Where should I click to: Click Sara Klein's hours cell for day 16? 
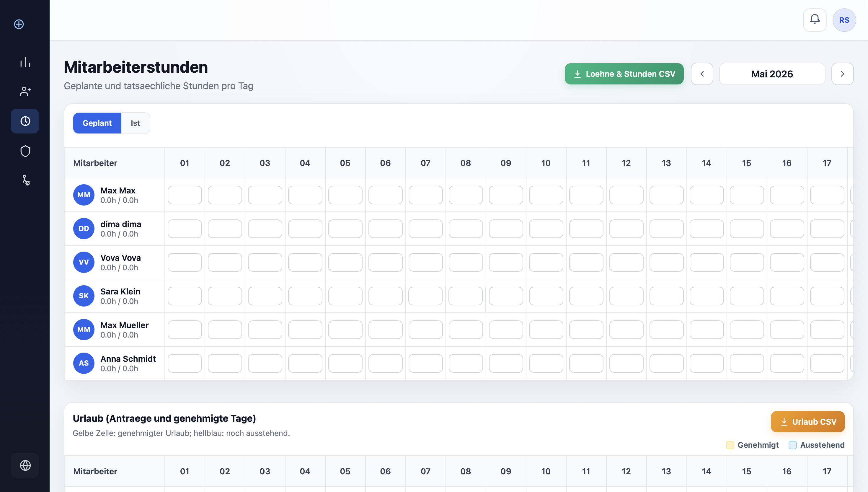pyautogui.click(x=787, y=296)
